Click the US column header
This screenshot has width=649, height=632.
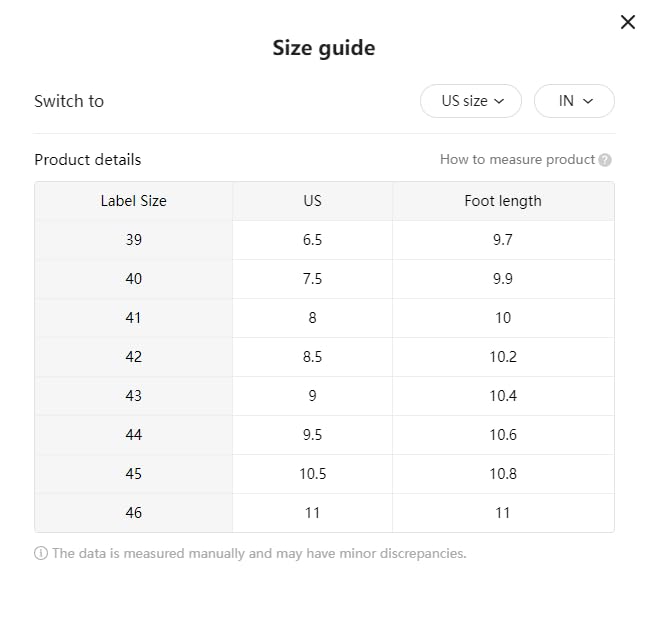(312, 201)
